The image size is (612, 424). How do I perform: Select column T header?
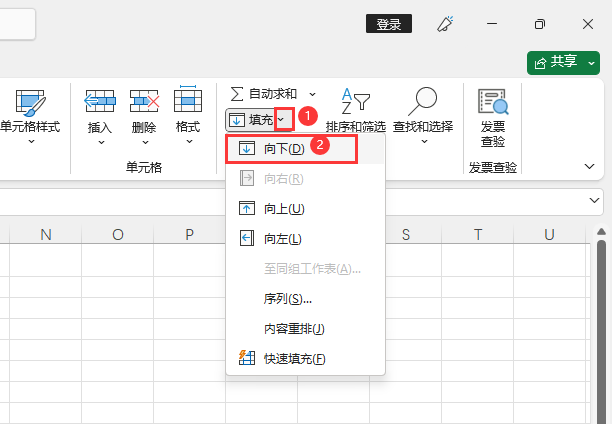tap(478, 235)
